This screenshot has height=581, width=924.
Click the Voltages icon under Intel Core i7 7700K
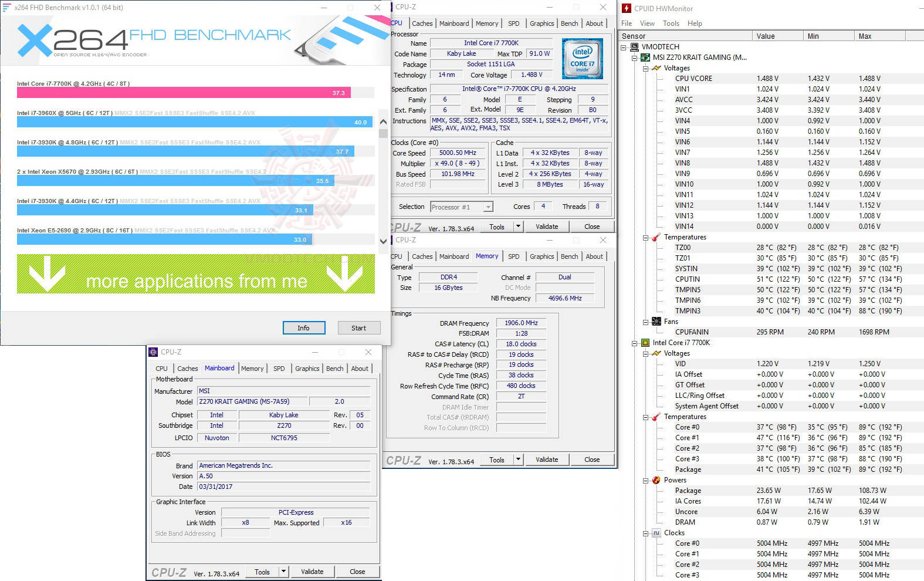point(656,353)
